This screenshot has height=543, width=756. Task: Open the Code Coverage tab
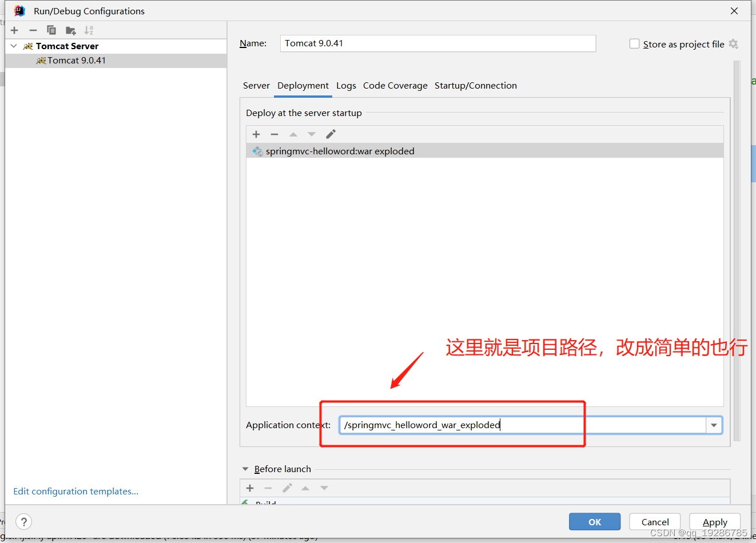pyautogui.click(x=395, y=86)
